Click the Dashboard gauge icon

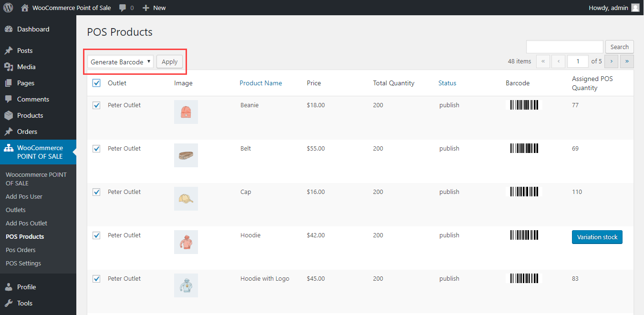click(9, 29)
